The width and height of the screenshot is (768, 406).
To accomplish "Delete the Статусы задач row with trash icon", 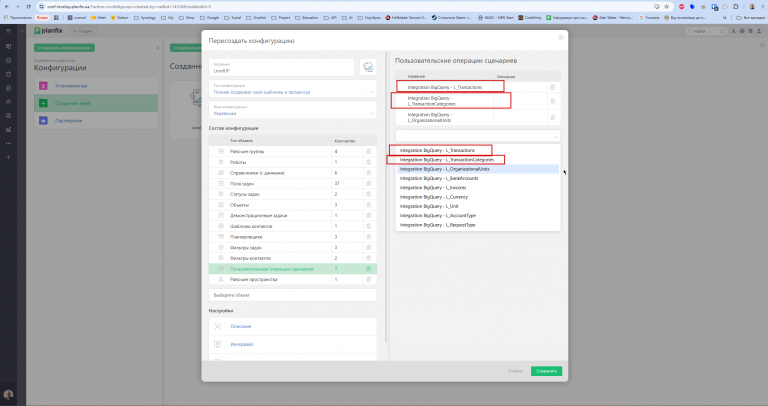I will (x=368, y=194).
